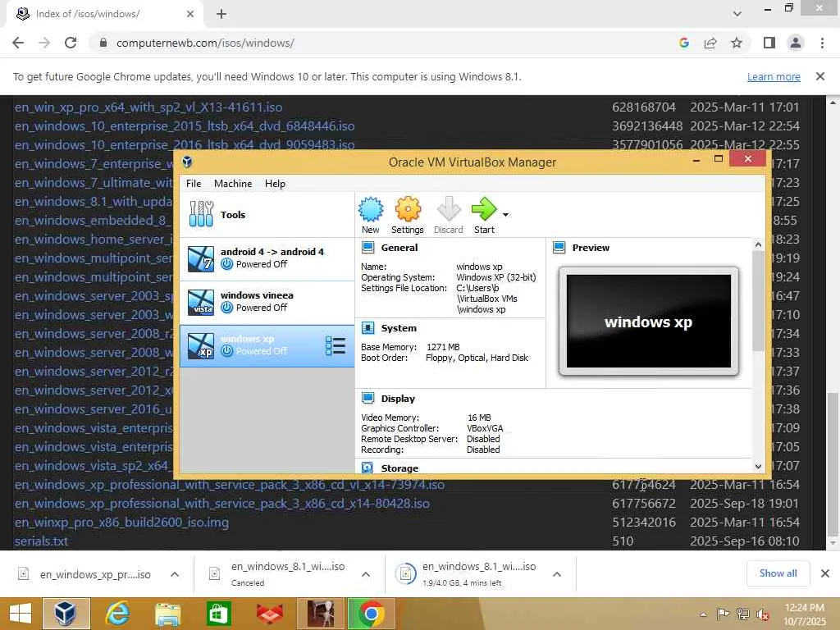Viewport: 840px width, 630px height.
Task: Open the Help menu in VirtualBox
Action: point(275,184)
